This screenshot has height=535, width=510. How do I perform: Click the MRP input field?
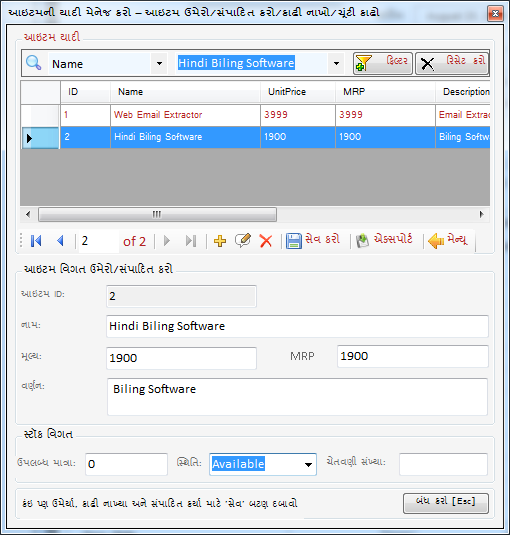click(413, 357)
